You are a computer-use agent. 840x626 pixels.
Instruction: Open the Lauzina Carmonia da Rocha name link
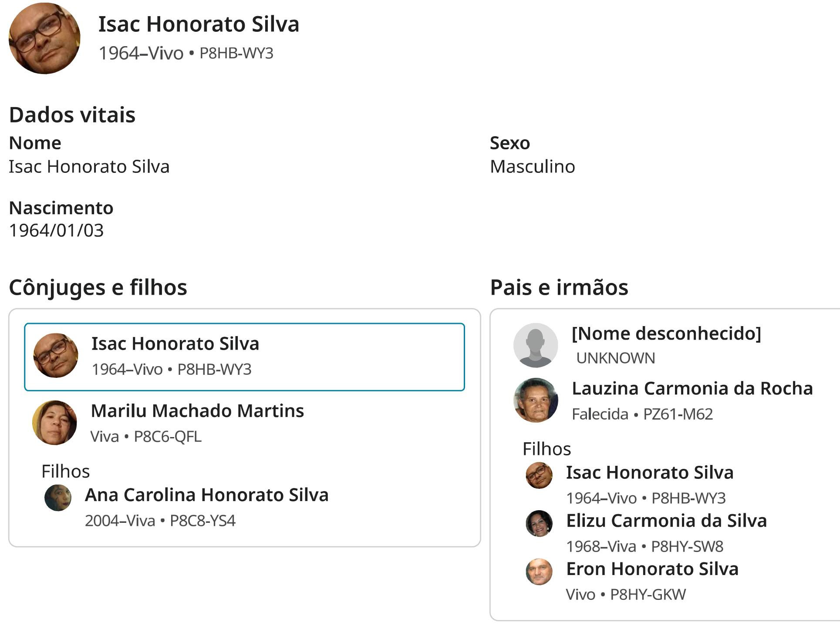tap(692, 388)
